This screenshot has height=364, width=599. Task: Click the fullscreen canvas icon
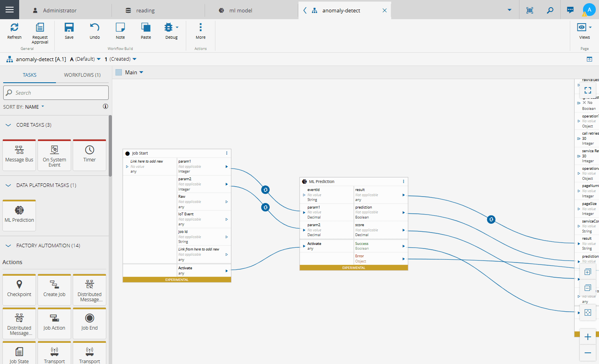coord(587,90)
